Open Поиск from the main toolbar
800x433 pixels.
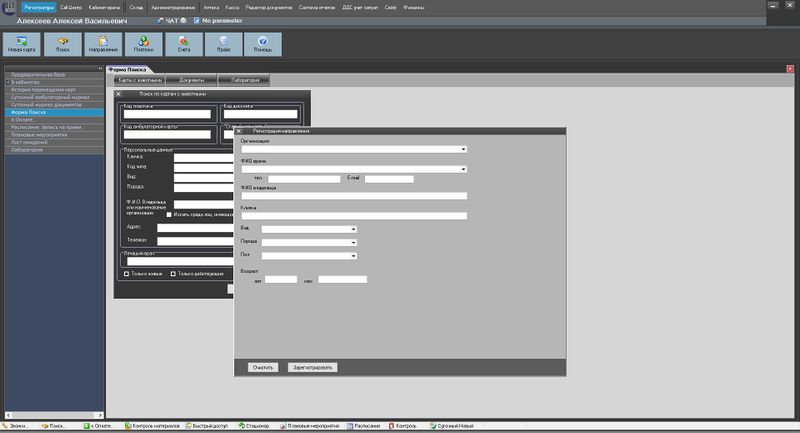(x=62, y=43)
